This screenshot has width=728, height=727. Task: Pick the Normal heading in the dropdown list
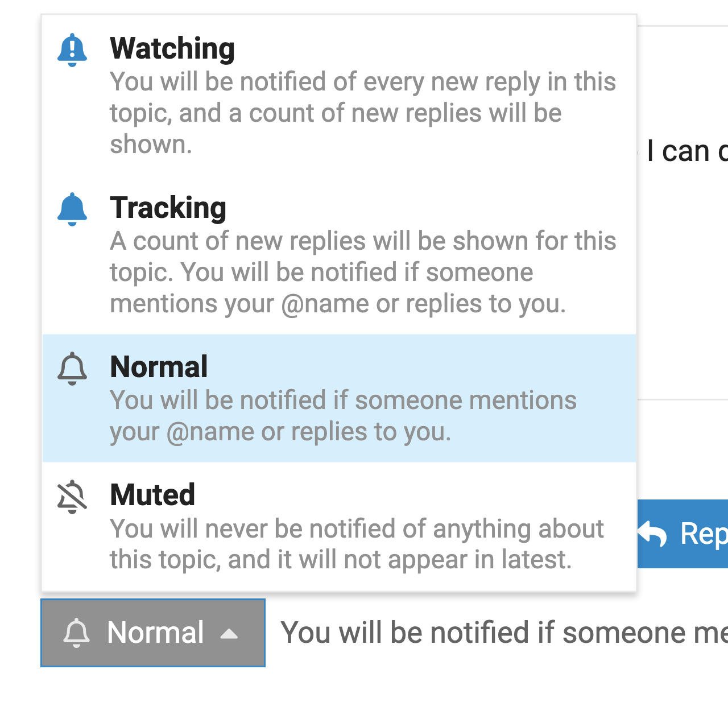tap(159, 367)
